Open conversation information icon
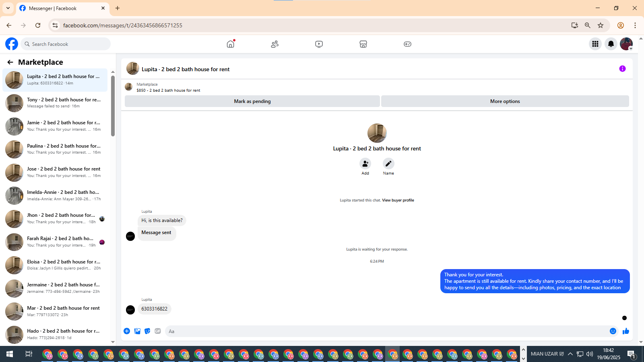This screenshot has width=644, height=362. 622,69
